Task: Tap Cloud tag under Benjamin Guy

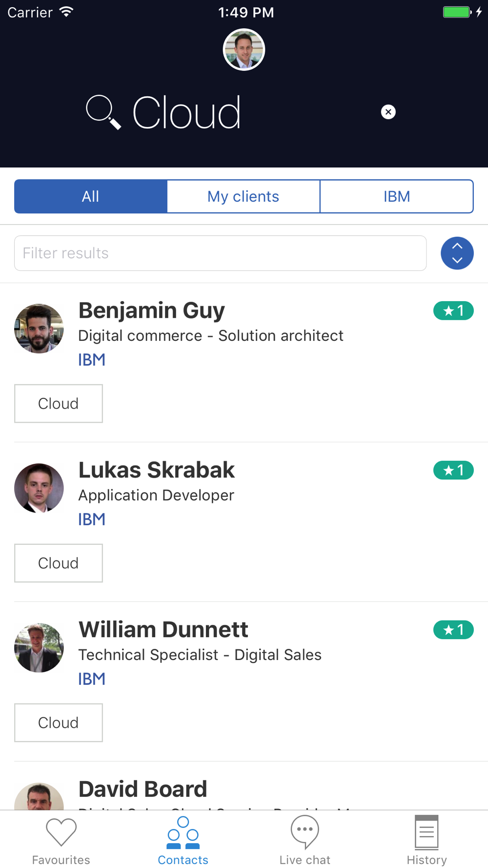Action: click(59, 404)
